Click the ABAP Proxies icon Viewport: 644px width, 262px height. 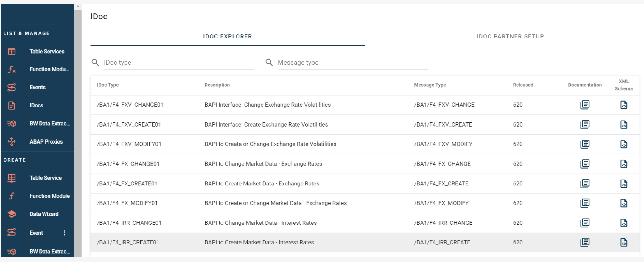click(x=12, y=141)
